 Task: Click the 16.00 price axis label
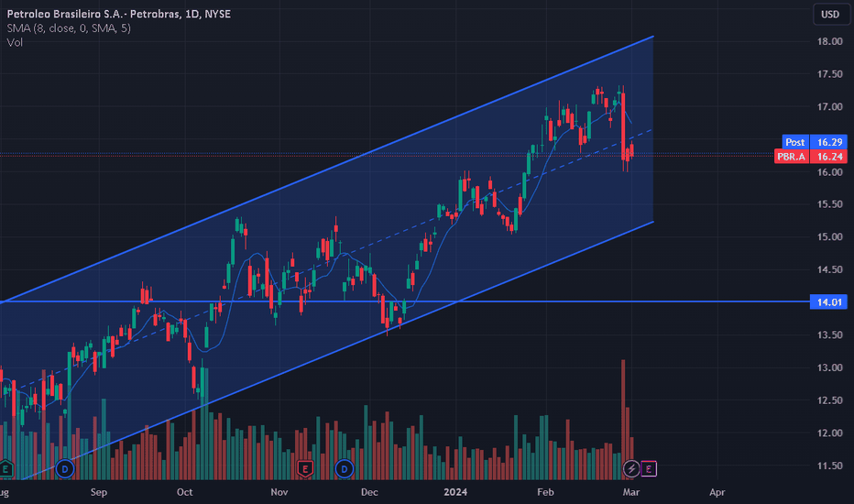tap(829, 172)
